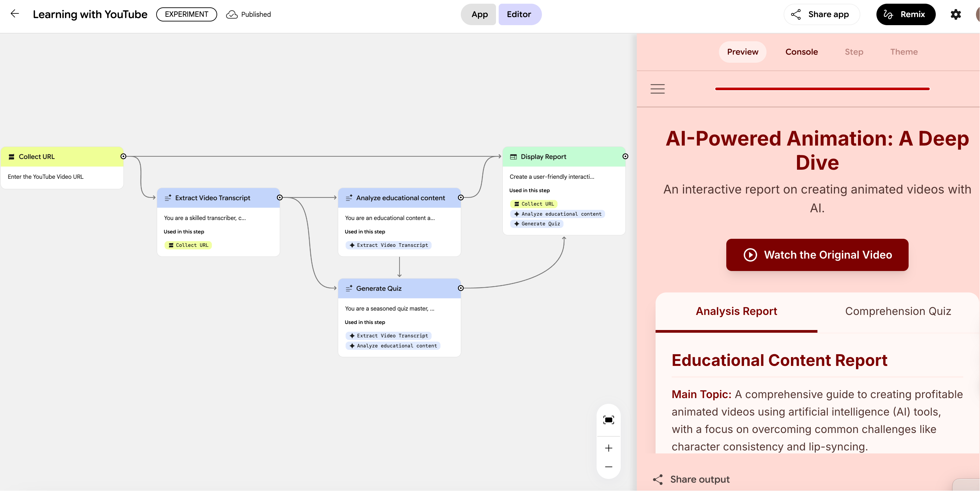Click the Share output link
980x491 pixels.
point(691,479)
